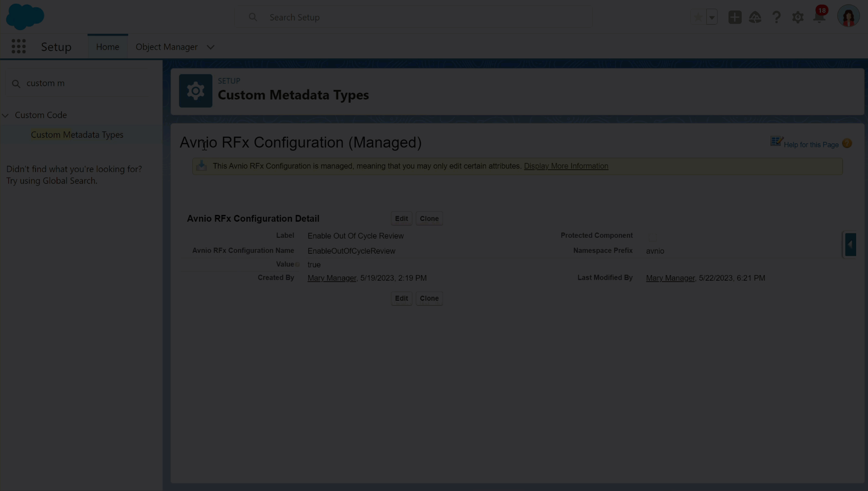Click the 'Enable Out Of Cycle Review' label value

(x=356, y=236)
